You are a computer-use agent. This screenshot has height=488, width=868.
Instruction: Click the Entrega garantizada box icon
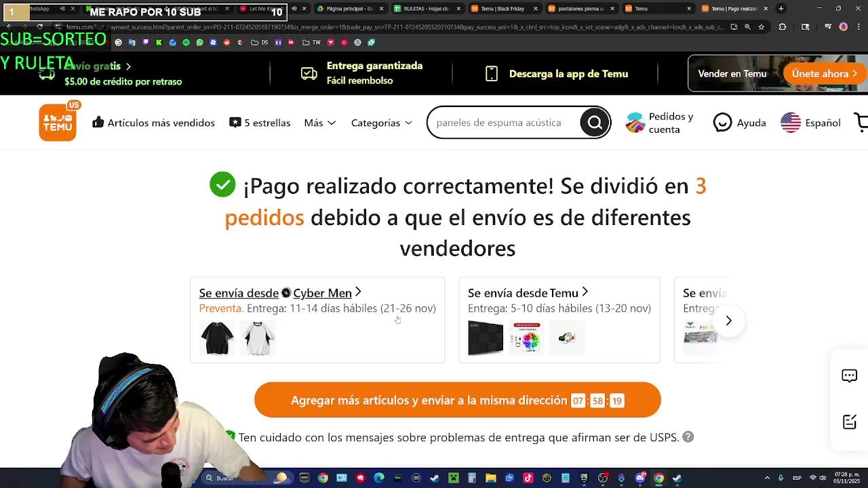(309, 73)
